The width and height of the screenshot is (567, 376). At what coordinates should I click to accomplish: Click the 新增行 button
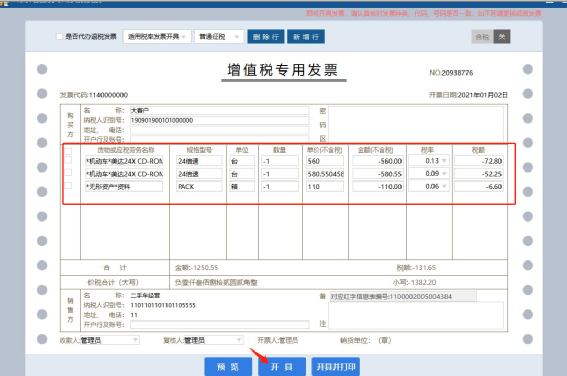[306, 37]
